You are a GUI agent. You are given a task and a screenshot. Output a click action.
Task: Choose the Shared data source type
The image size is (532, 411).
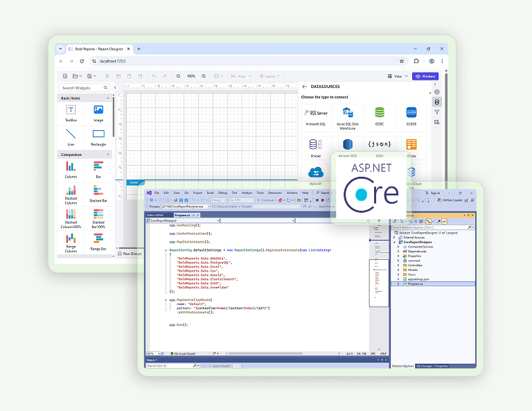pyautogui.click(x=316, y=148)
